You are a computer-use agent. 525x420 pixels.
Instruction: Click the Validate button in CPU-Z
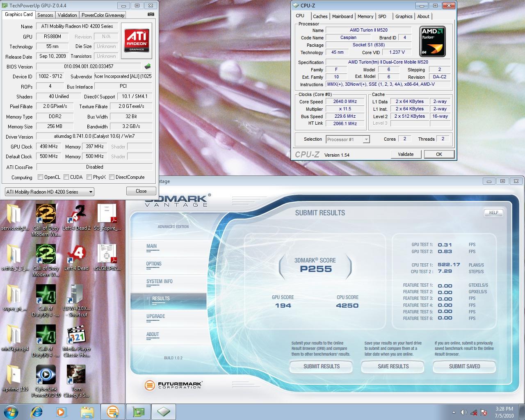tap(406, 154)
